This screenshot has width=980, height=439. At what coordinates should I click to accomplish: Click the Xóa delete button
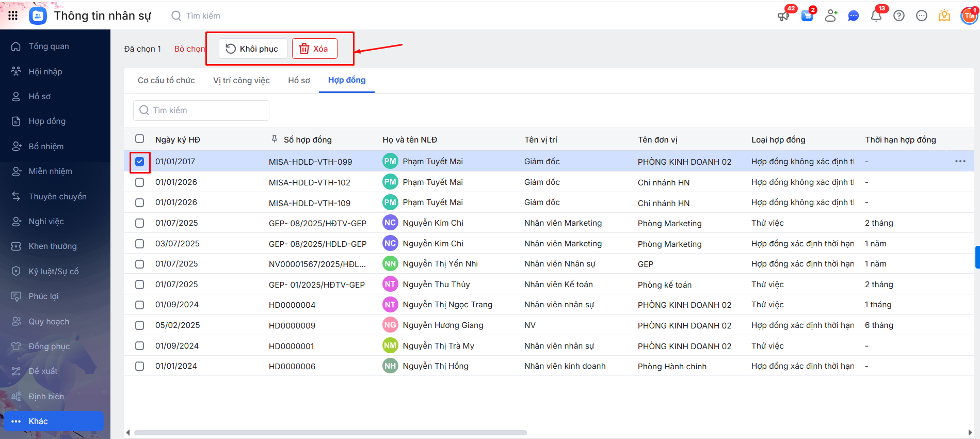click(314, 49)
